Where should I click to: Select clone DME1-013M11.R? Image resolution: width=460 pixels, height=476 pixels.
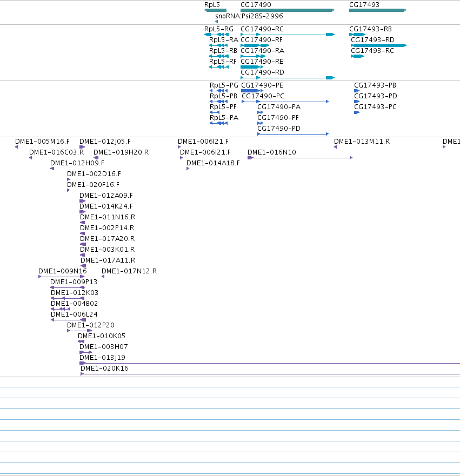pyautogui.click(x=362, y=142)
